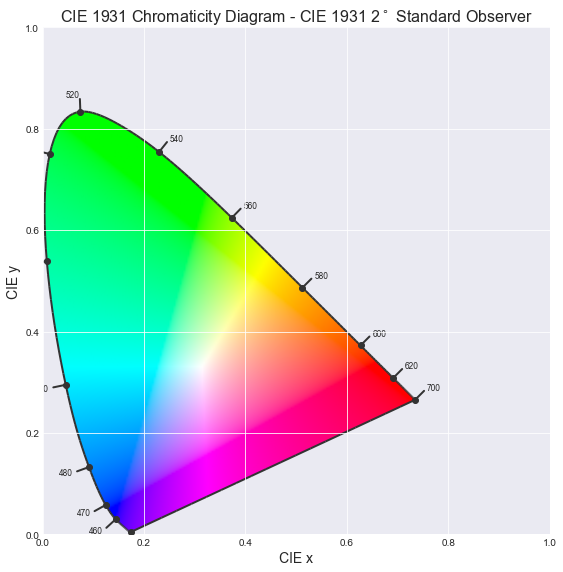Viewport: 563px width, 572px height.
Task: Click the x-axis tick label 0.8
Action: tap(448, 543)
